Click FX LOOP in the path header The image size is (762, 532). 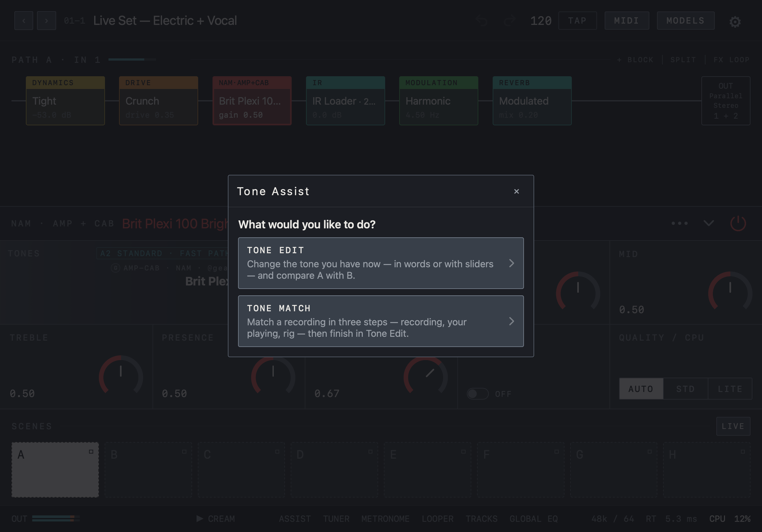[x=731, y=60]
